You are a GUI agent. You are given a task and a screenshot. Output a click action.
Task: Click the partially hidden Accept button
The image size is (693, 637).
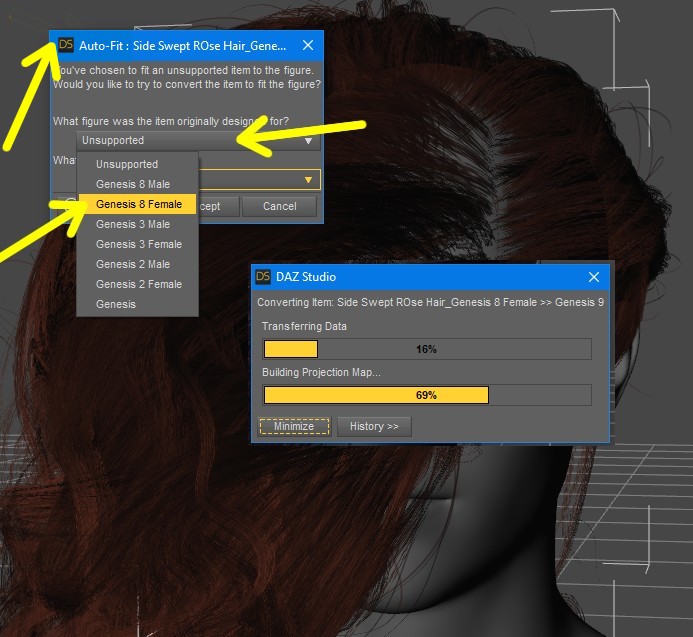pos(219,206)
